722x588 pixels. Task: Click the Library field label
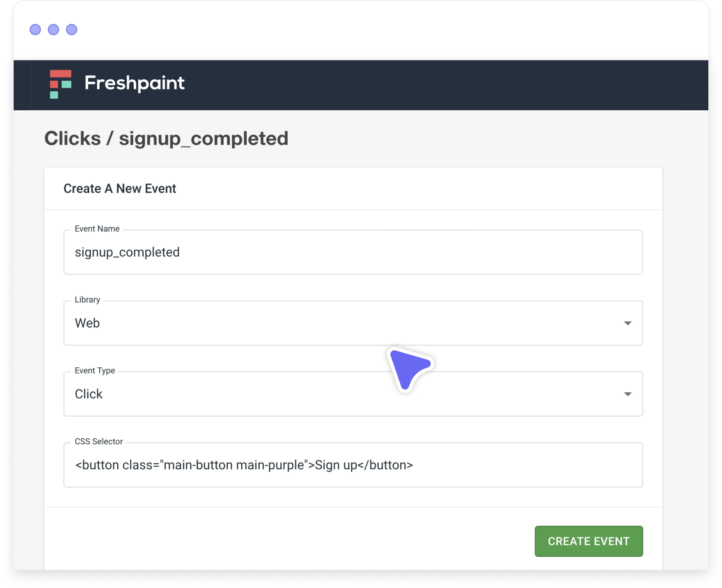pyautogui.click(x=87, y=299)
